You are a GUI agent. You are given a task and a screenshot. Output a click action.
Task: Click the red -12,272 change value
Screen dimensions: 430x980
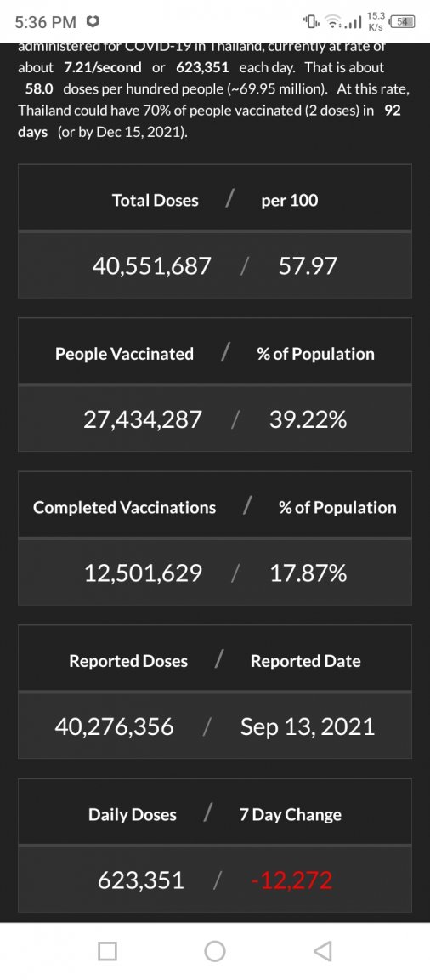coord(291,880)
